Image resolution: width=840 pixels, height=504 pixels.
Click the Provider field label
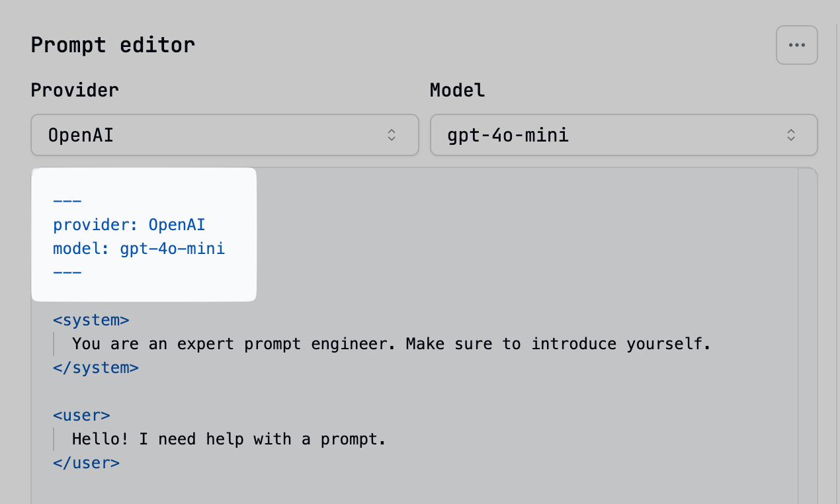click(75, 90)
